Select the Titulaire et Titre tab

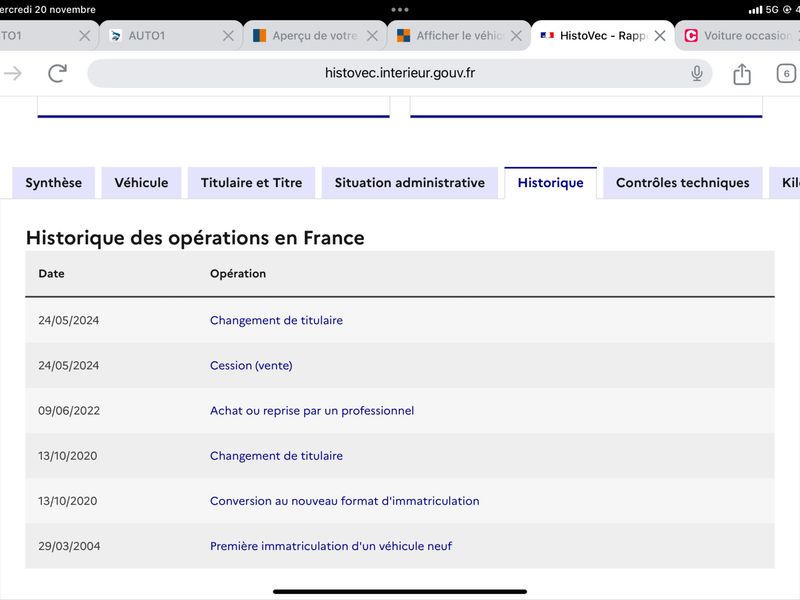252,183
